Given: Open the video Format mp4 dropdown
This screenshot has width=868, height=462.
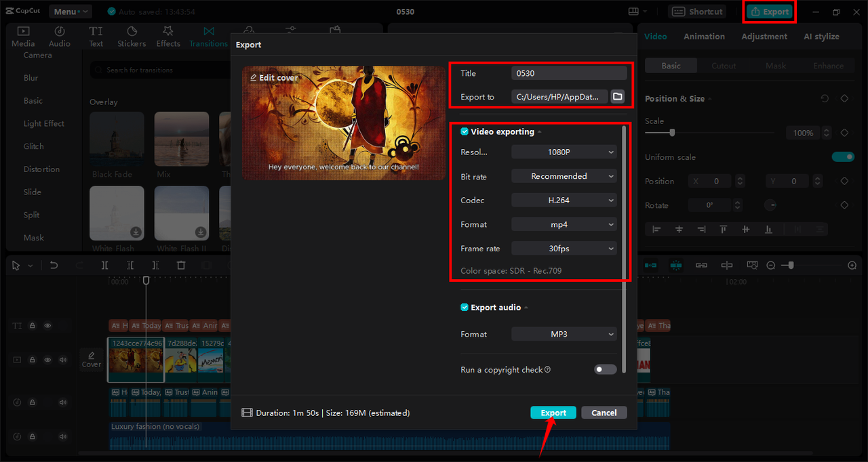Looking at the screenshot, I should pos(564,224).
